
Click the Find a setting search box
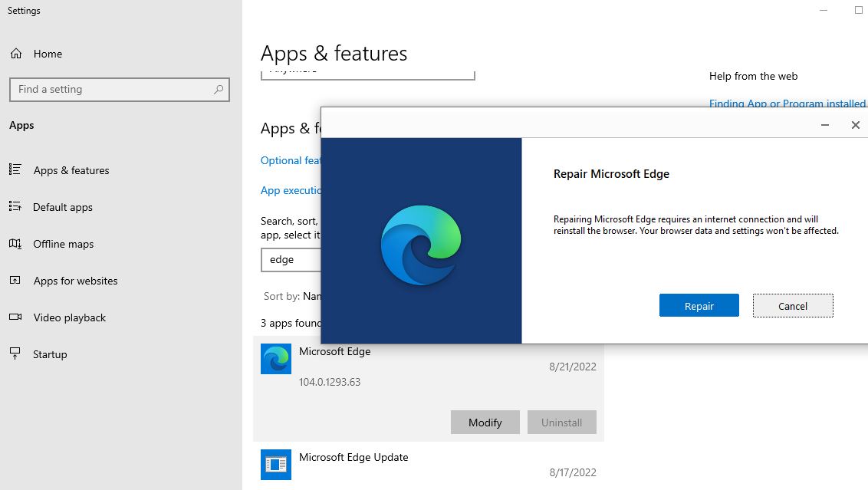tap(111, 90)
